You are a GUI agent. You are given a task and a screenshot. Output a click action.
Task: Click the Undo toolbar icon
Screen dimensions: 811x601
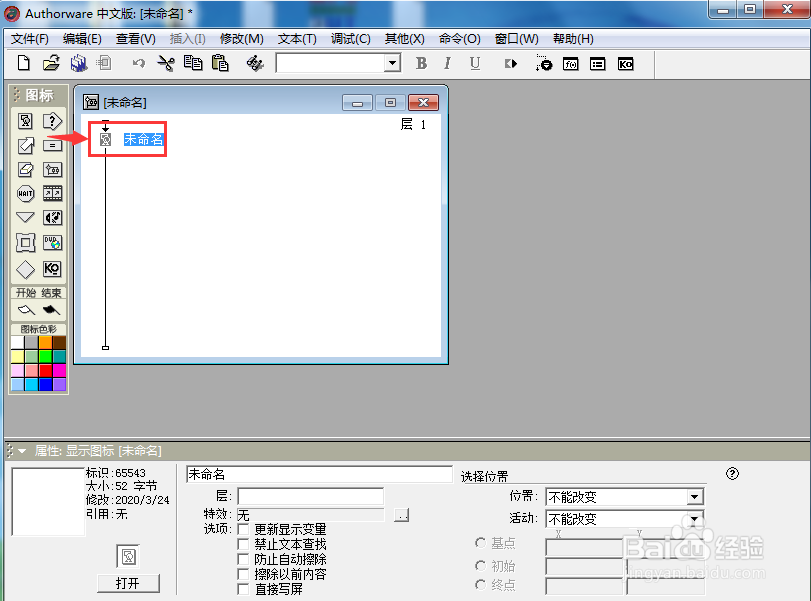(x=139, y=64)
